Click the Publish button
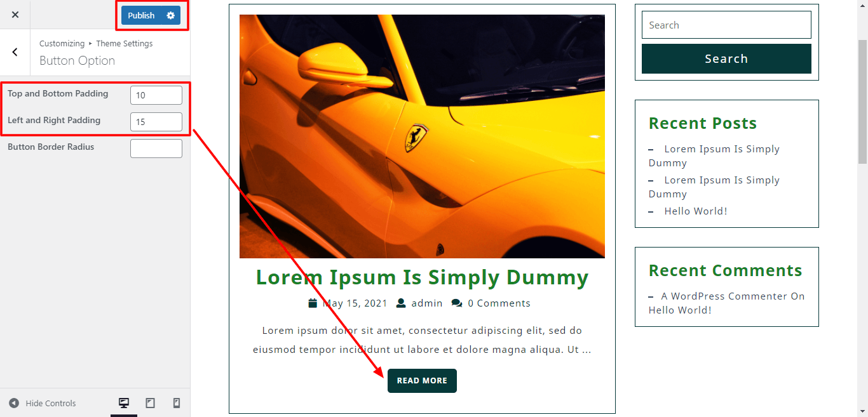The height and width of the screenshot is (417, 868). [141, 15]
